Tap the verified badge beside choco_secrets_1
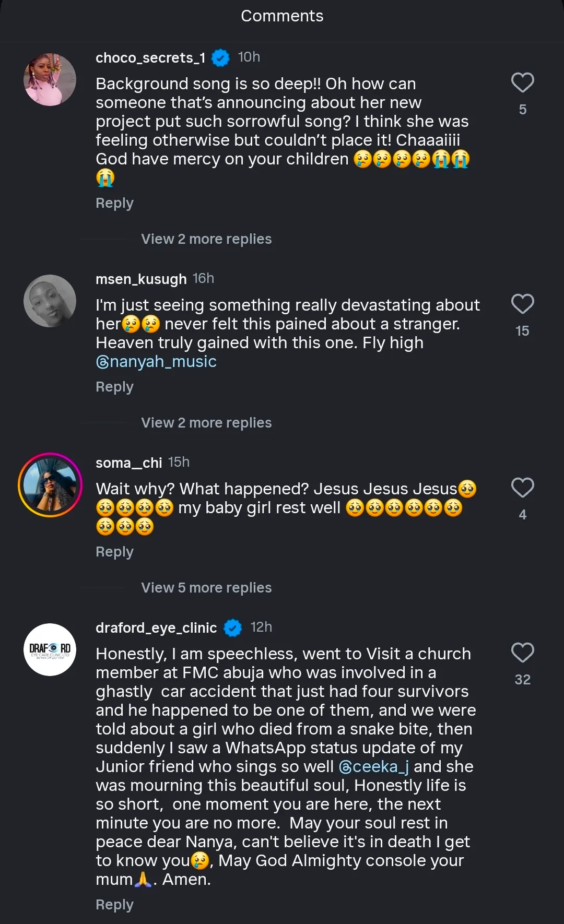Image resolution: width=564 pixels, height=924 pixels. point(220,57)
